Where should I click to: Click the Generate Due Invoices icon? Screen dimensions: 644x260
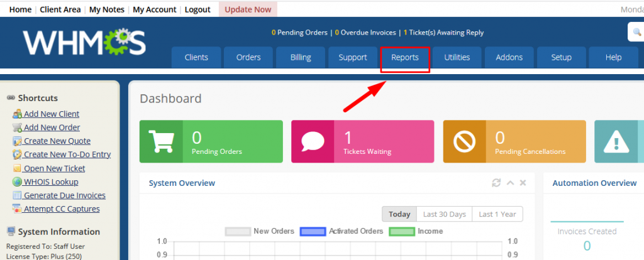17,195
